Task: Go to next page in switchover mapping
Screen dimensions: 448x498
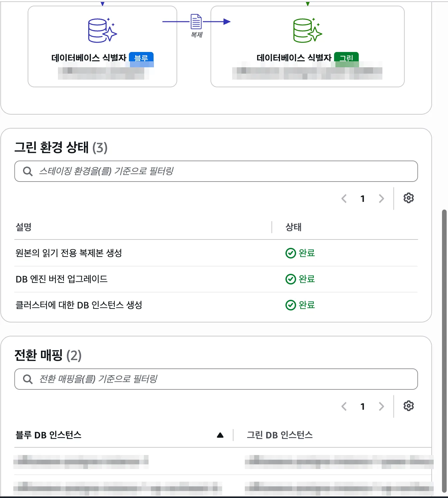Action: [381, 407]
